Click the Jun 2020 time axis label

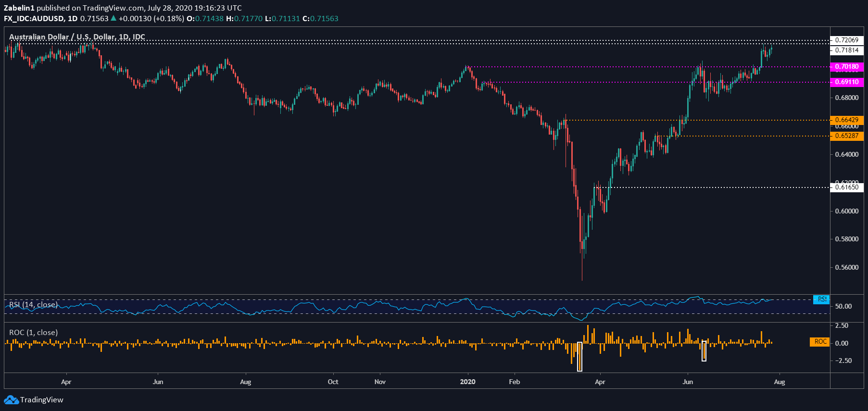tap(688, 382)
